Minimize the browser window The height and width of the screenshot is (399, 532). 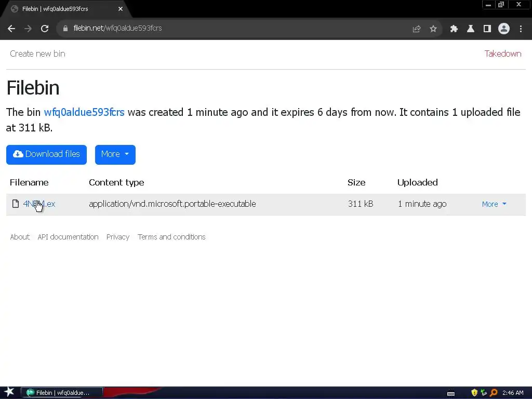pyautogui.click(x=488, y=5)
